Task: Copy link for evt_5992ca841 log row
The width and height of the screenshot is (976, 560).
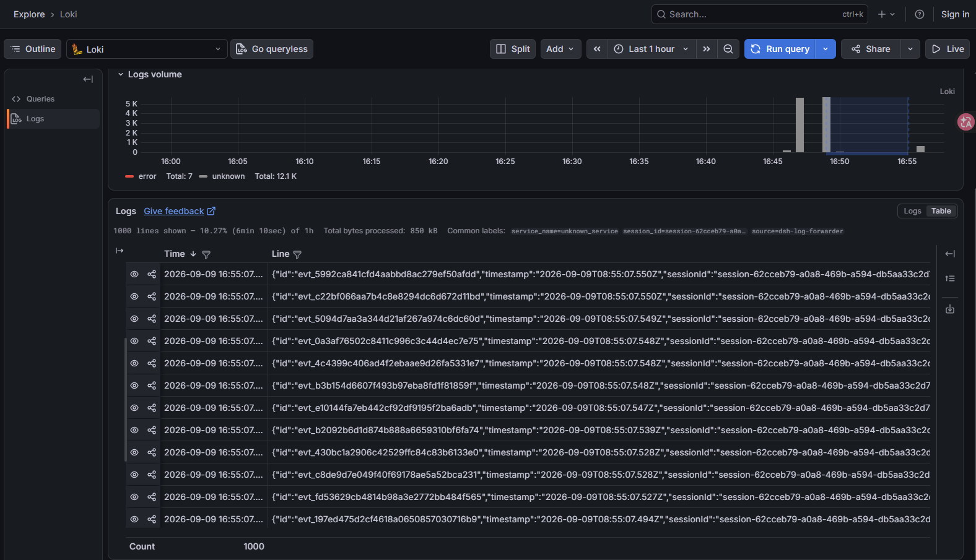Action: 152,274
